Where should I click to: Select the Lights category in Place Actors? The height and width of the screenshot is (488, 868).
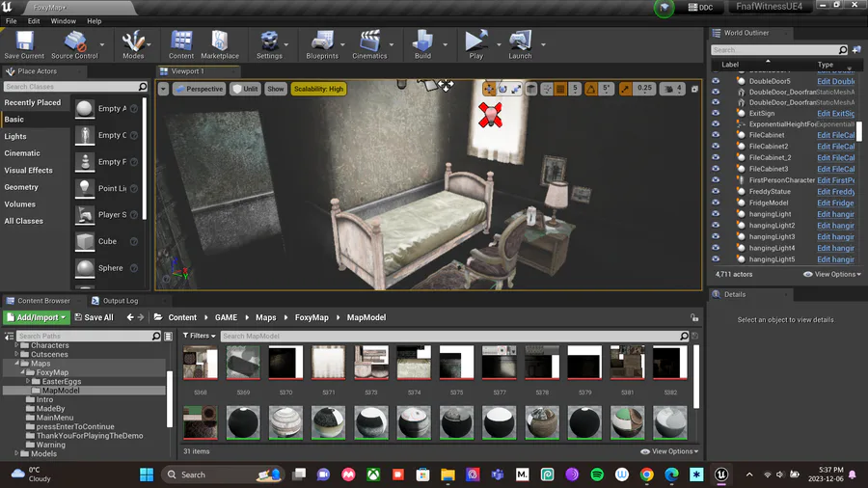coord(15,136)
